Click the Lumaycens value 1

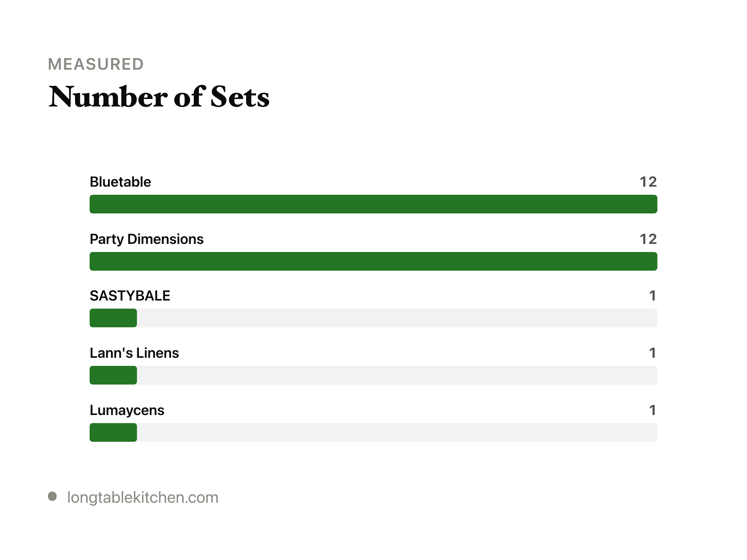[652, 410]
